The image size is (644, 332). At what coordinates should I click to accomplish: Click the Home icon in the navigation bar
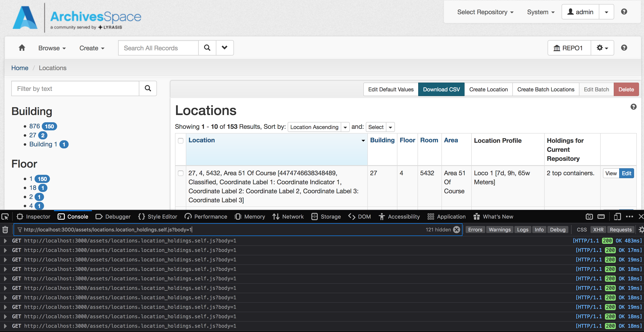coord(21,48)
